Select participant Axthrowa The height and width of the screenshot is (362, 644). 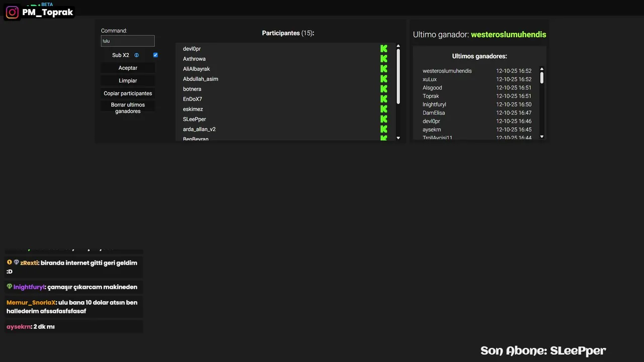pos(194,59)
